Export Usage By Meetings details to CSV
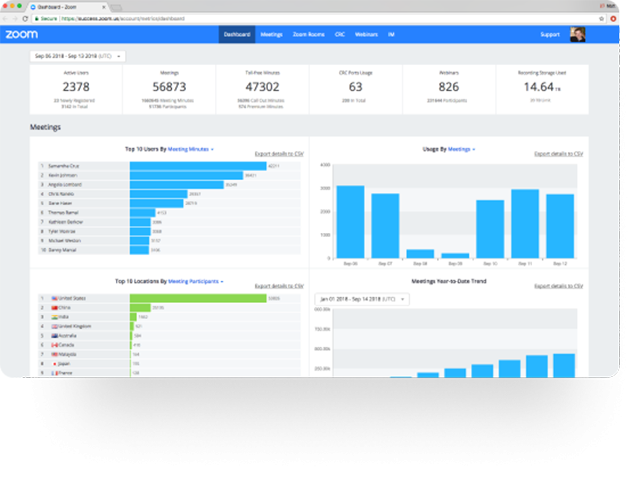 pyautogui.click(x=559, y=154)
